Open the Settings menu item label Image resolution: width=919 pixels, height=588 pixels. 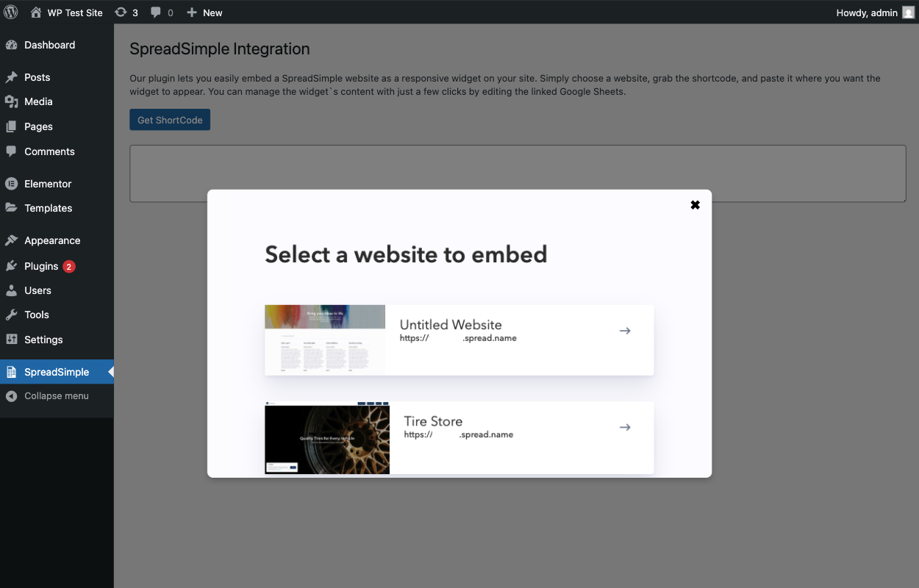pyautogui.click(x=43, y=340)
